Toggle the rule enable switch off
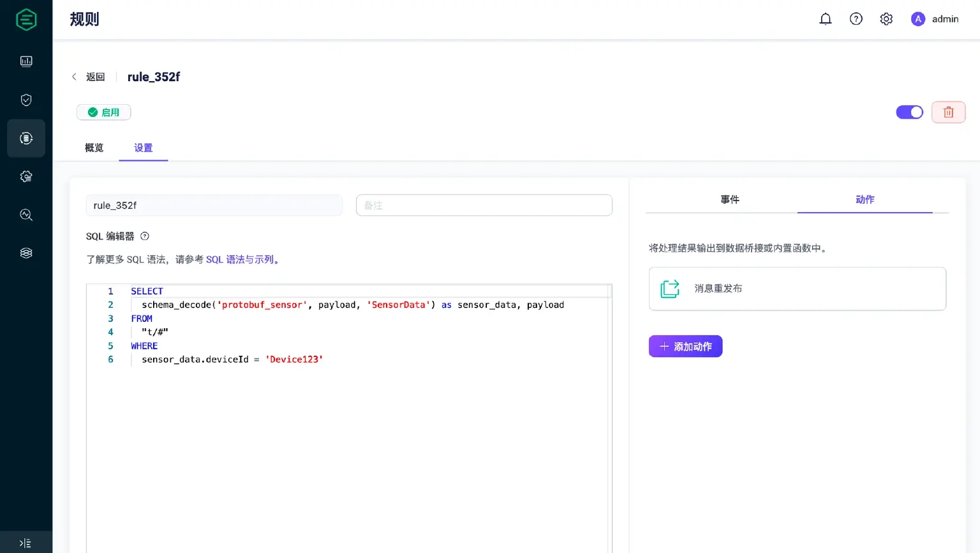Screen dimensions: 980x553 [909, 112]
